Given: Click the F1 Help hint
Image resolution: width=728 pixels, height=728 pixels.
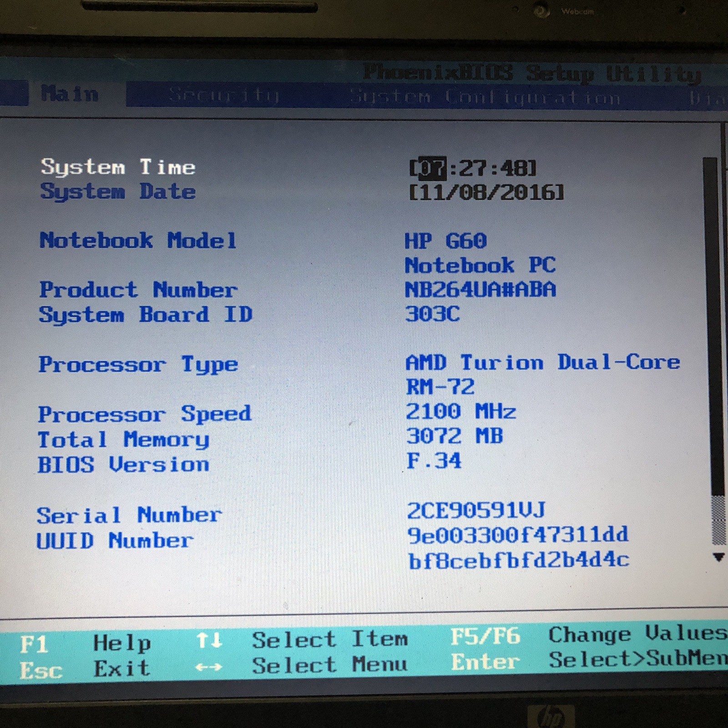Looking at the screenshot, I should click(85, 643).
